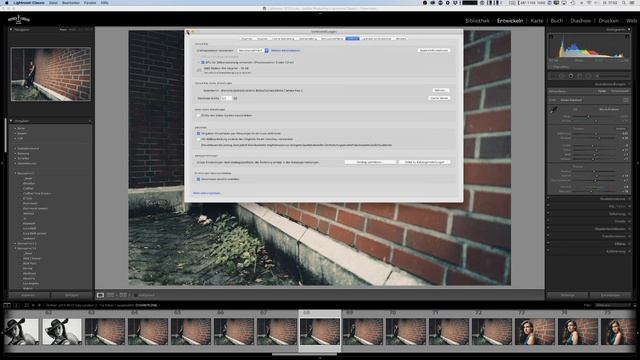Set treatment to Schwarzweiß
Screen dimensions: 640x360
point(620,91)
